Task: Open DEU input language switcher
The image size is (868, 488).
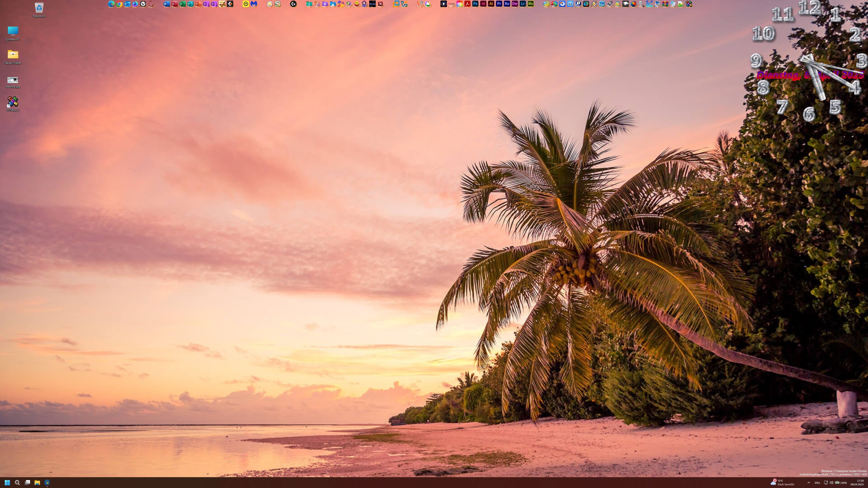Action: click(x=817, y=483)
